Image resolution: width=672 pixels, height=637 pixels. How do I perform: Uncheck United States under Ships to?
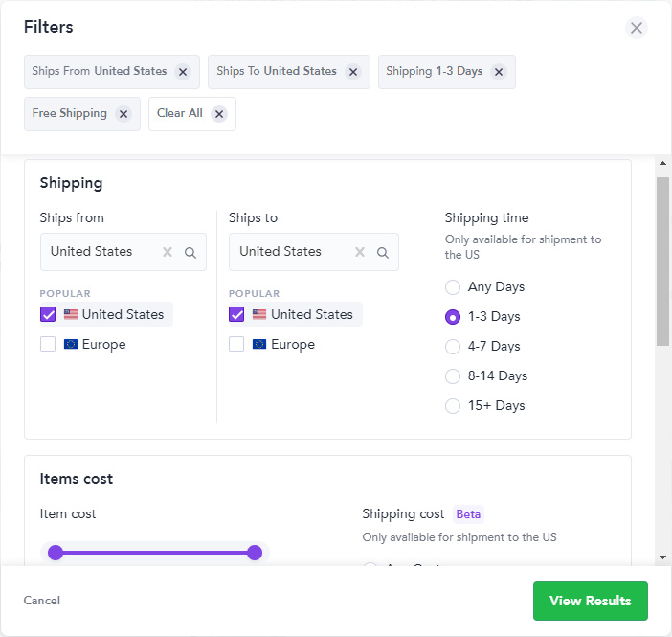[236, 314]
